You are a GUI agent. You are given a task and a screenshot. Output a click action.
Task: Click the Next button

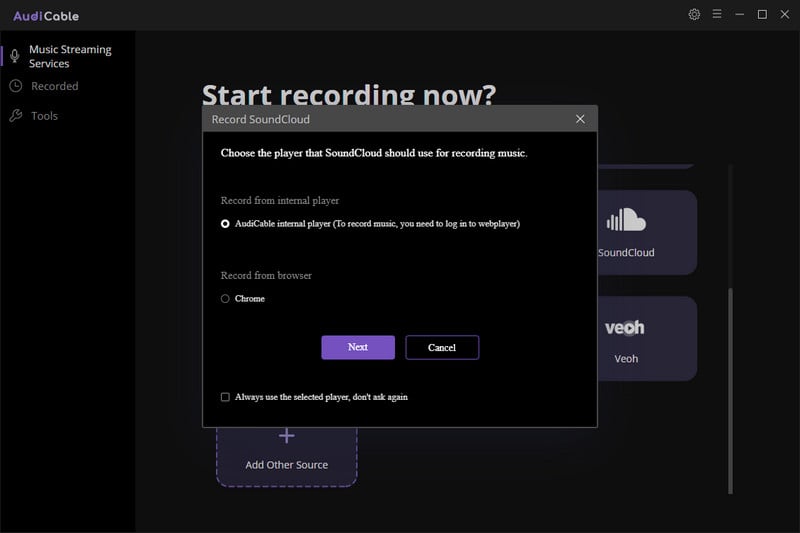pyautogui.click(x=358, y=347)
